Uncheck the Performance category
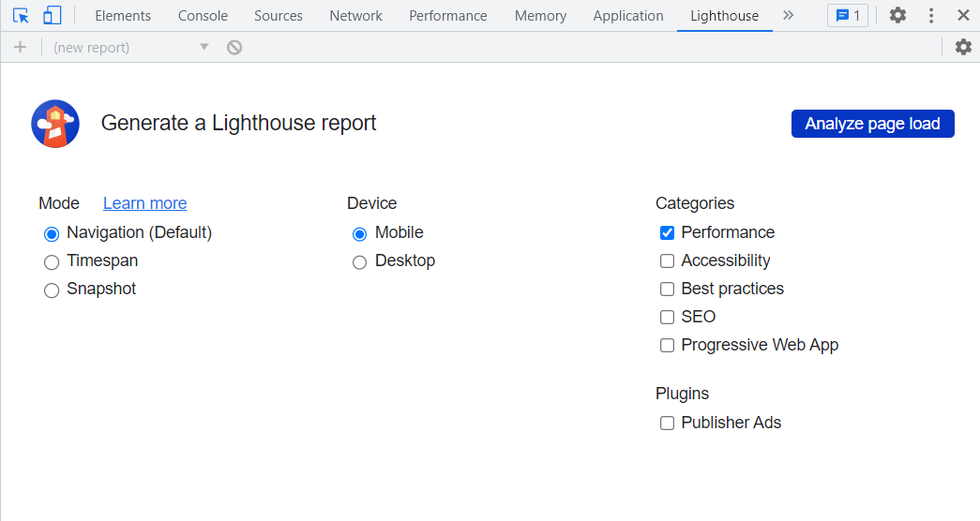980x521 pixels. (668, 233)
